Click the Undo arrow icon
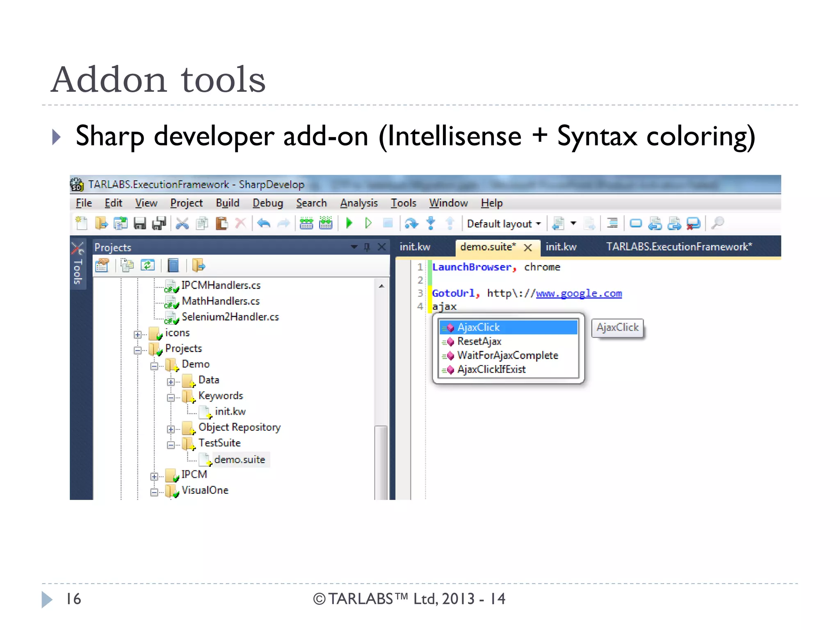This screenshot has height=630, width=840. tap(264, 223)
